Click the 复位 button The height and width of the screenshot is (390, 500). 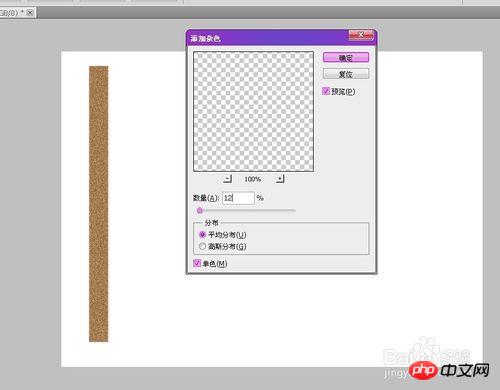click(346, 74)
